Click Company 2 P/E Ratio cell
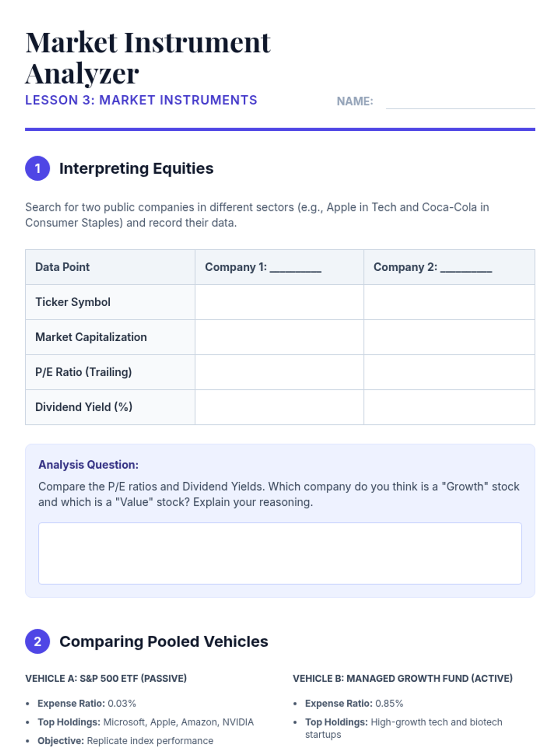The image size is (560, 747). (449, 372)
